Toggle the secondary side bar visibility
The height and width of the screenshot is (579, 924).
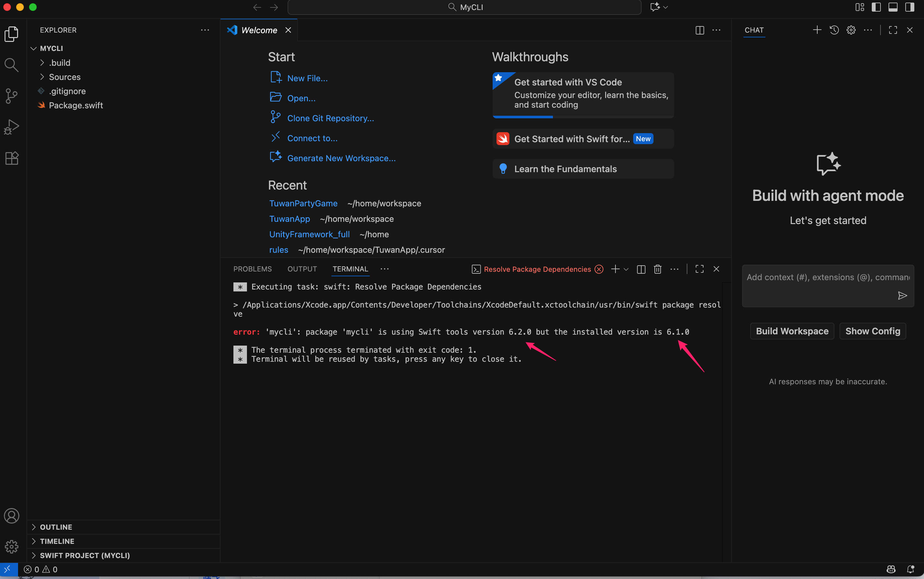910,7
